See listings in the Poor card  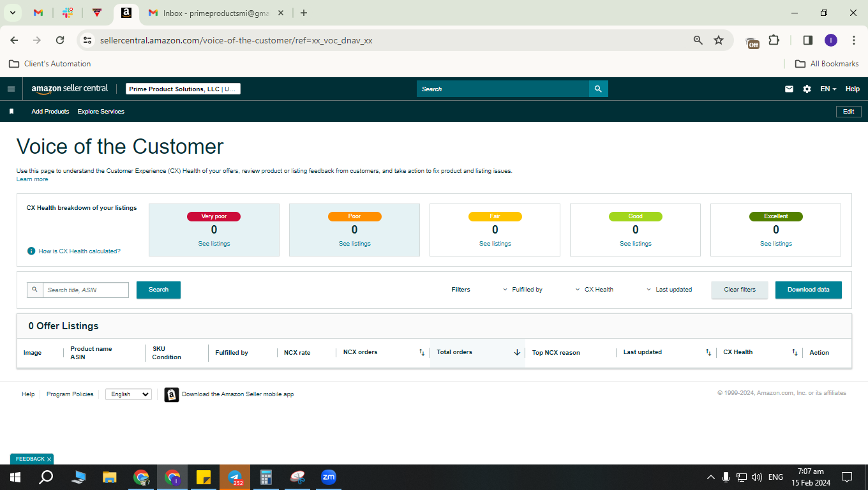pyautogui.click(x=355, y=244)
